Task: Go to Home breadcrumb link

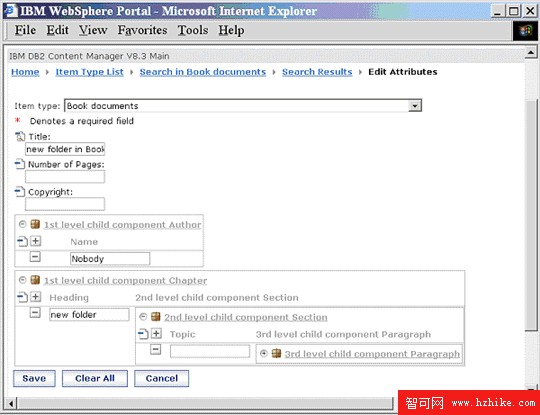Action: coord(25,72)
